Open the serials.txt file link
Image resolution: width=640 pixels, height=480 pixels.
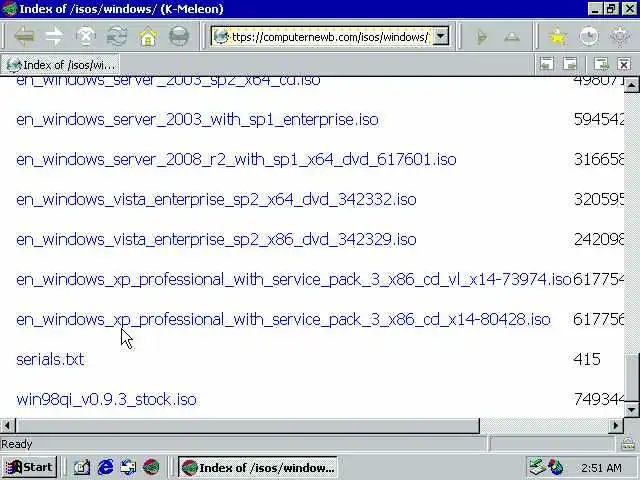50,360
